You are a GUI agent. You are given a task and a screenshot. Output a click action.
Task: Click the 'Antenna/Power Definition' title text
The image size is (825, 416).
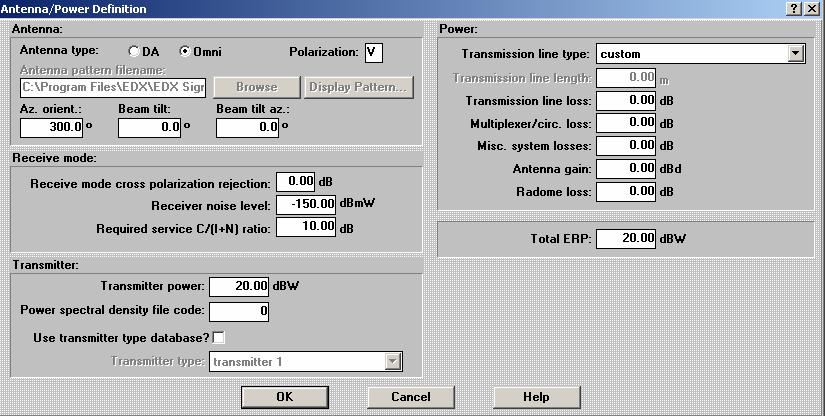click(74, 9)
